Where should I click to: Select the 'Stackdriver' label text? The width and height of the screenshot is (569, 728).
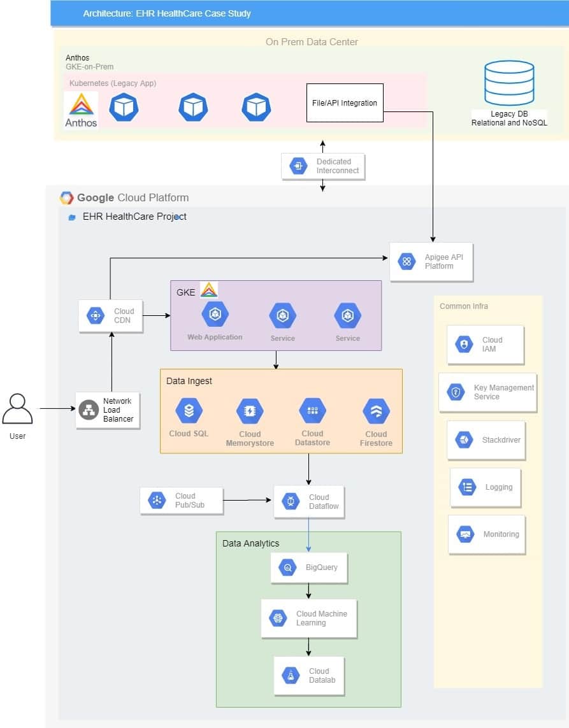[x=501, y=439]
